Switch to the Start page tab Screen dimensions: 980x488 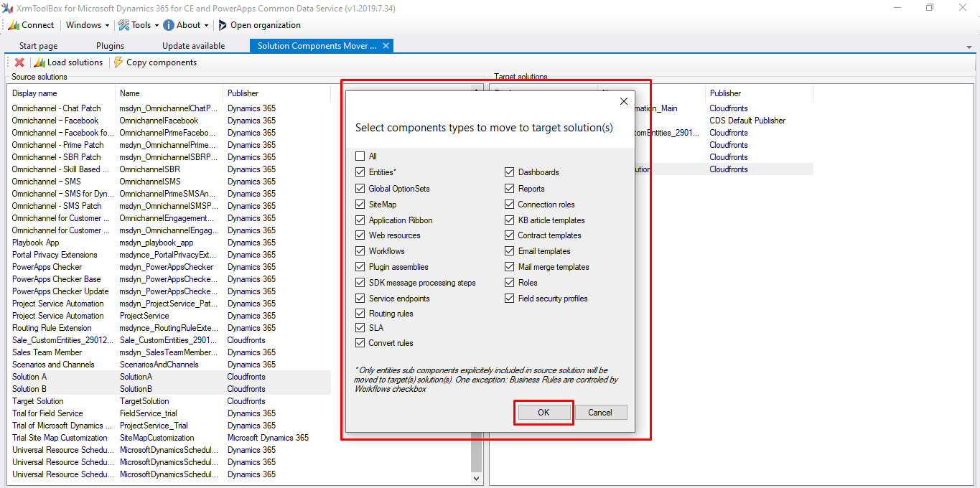(x=38, y=46)
